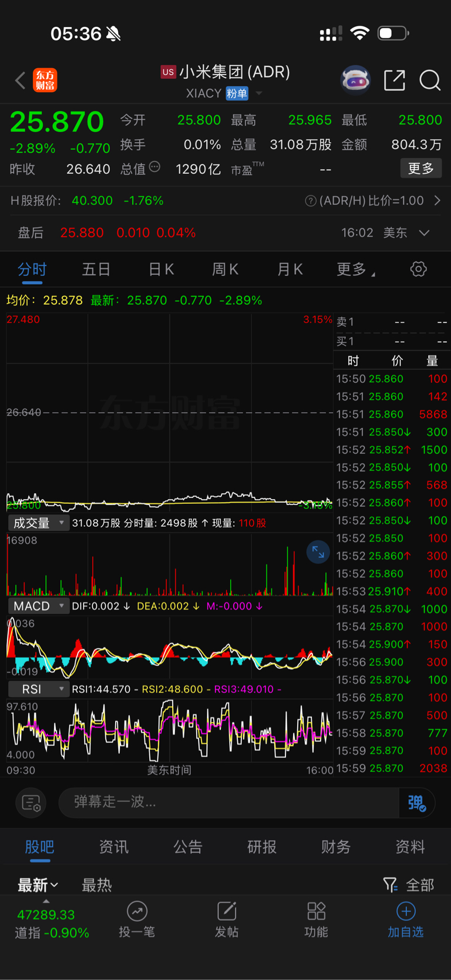This screenshot has height=980, width=451.
Task: Tap the 小米集团 (ADR) title
Action: 235,72
